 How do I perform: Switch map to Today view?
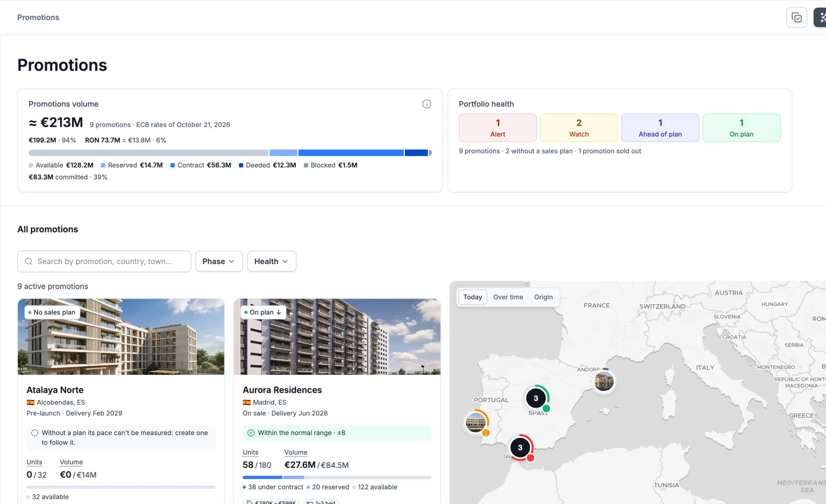coord(473,297)
